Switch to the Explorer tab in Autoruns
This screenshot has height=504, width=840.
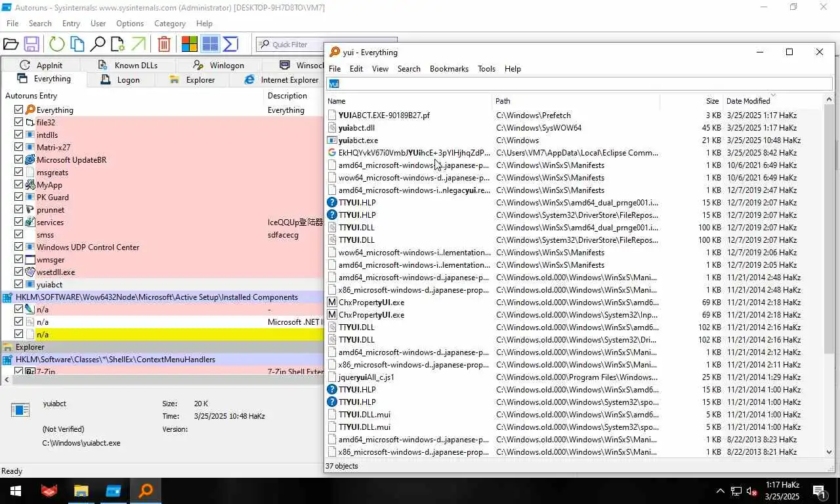192,80
